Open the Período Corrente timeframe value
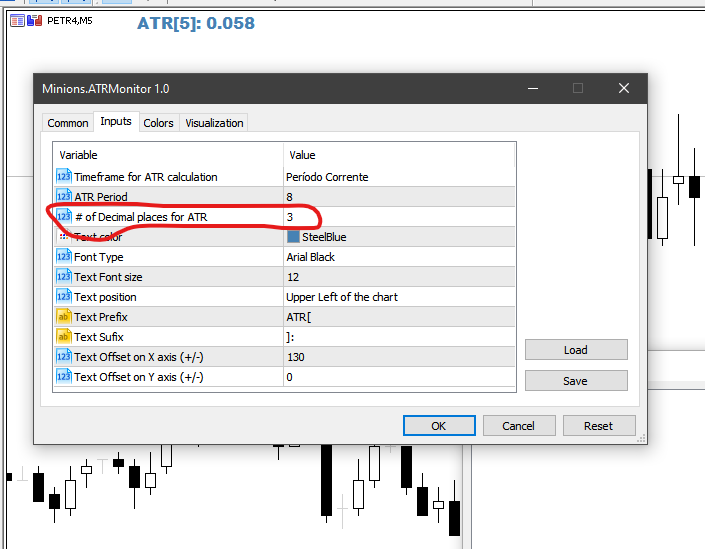 coord(399,177)
